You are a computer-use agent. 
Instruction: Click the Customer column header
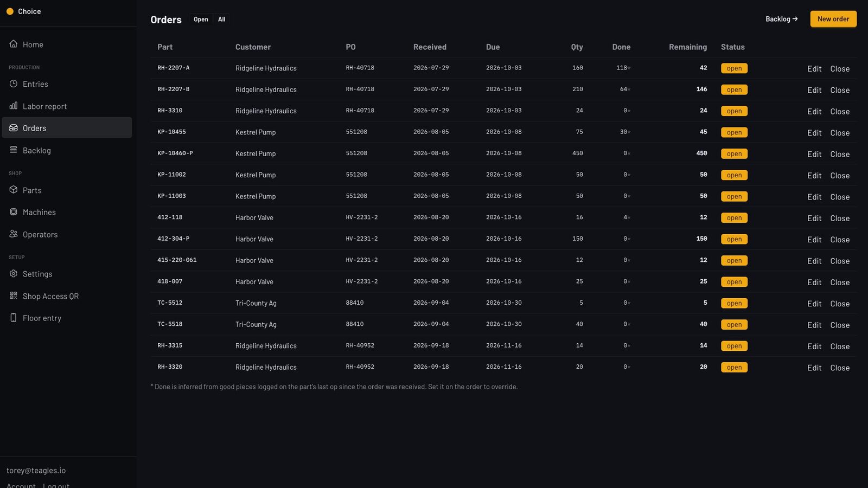point(253,47)
